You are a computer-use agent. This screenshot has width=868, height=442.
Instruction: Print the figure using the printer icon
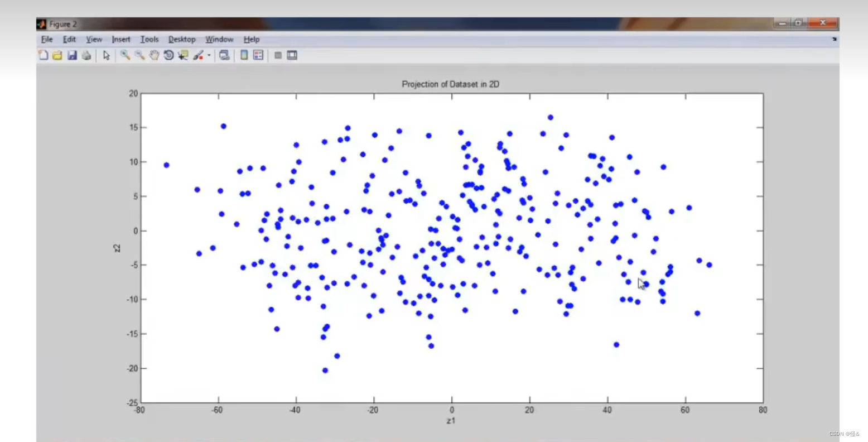pos(86,55)
